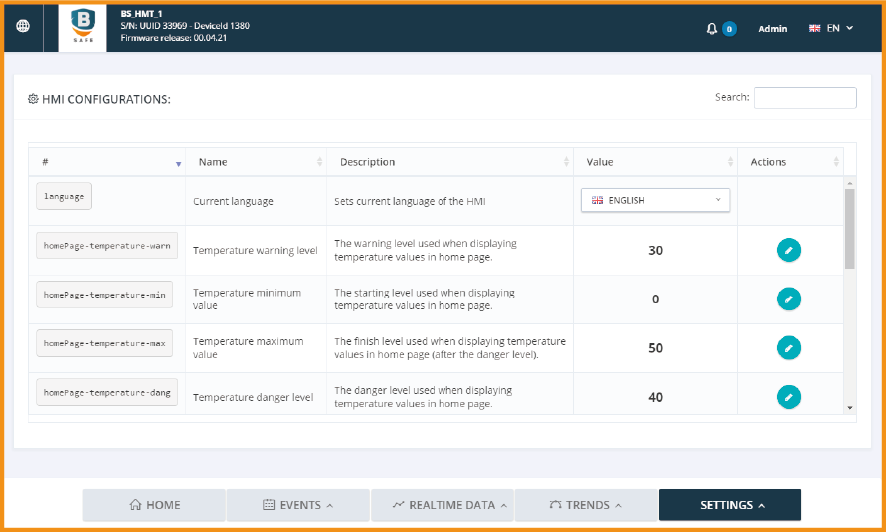
Task: Edit Temperature warning level value
Action: [789, 250]
